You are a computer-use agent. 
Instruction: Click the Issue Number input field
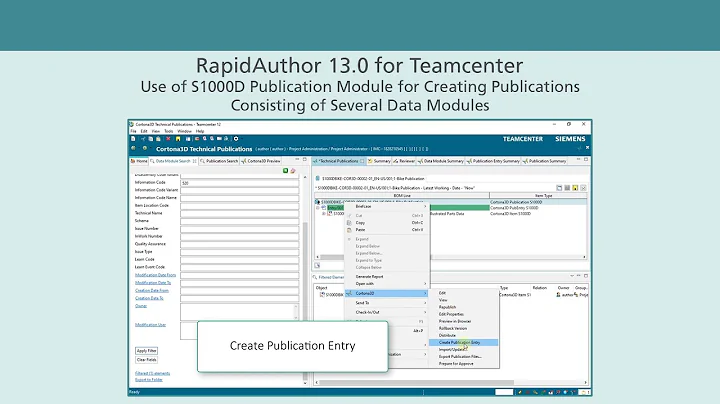point(239,229)
